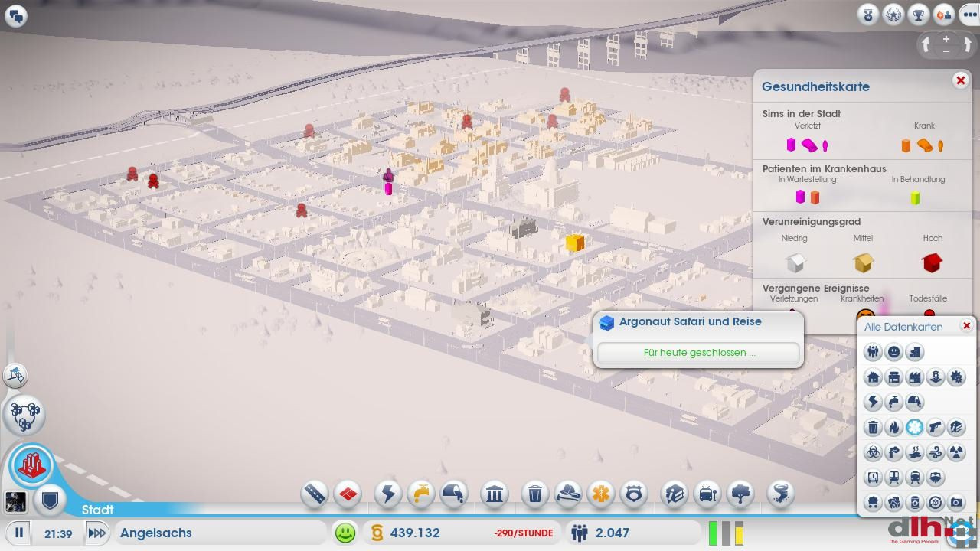This screenshot has width=980, height=551.
Task: Click the RCI demand bars
Action: tap(726, 533)
